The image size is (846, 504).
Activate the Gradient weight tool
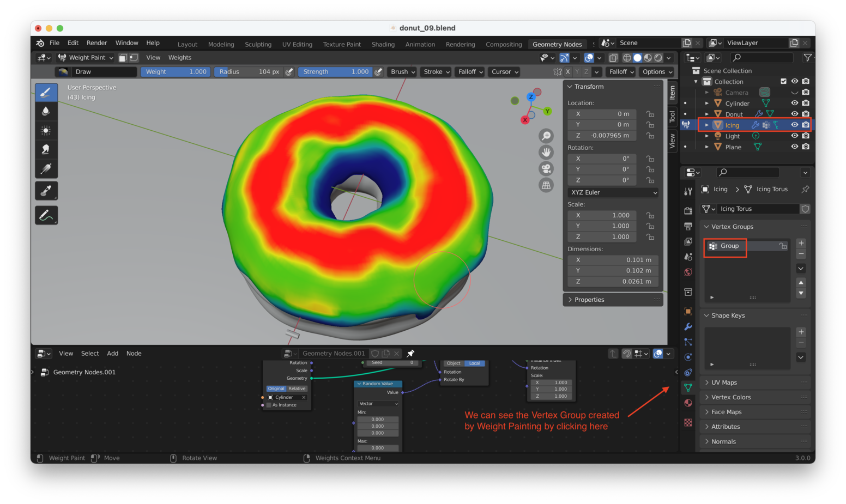(46, 167)
